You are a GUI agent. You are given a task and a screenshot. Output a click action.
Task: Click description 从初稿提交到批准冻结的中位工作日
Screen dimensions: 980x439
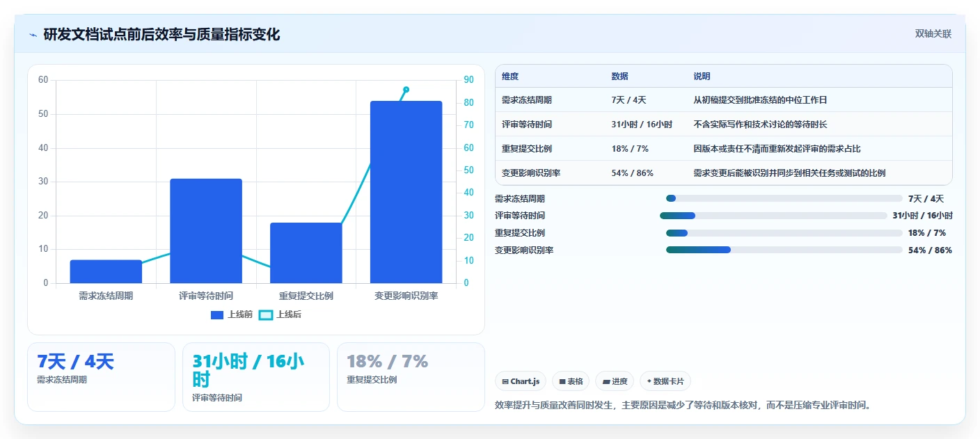pyautogui.click(x=760, y=100)
